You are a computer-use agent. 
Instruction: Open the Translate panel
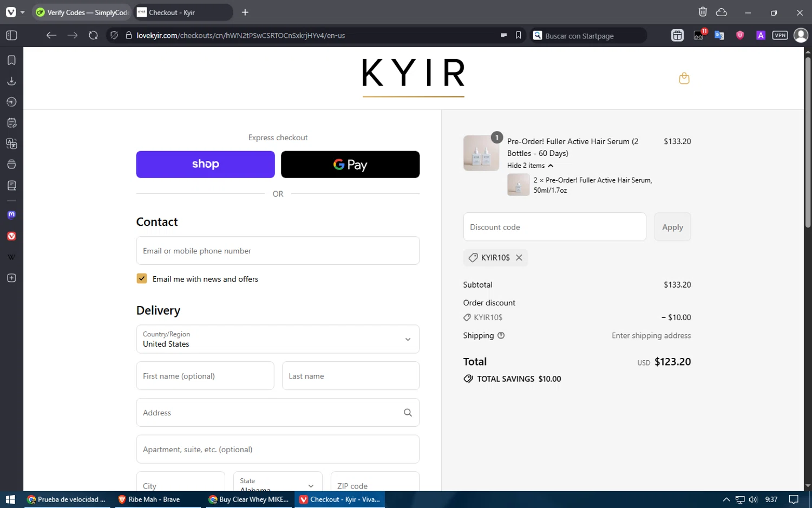pyautogui.click(x=11, y=144)
